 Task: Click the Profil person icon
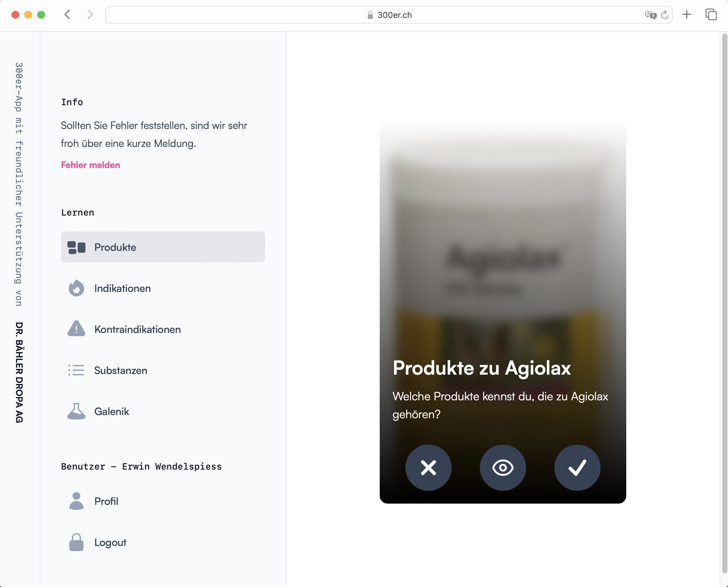pyautogui.click(x=76, y=501)
